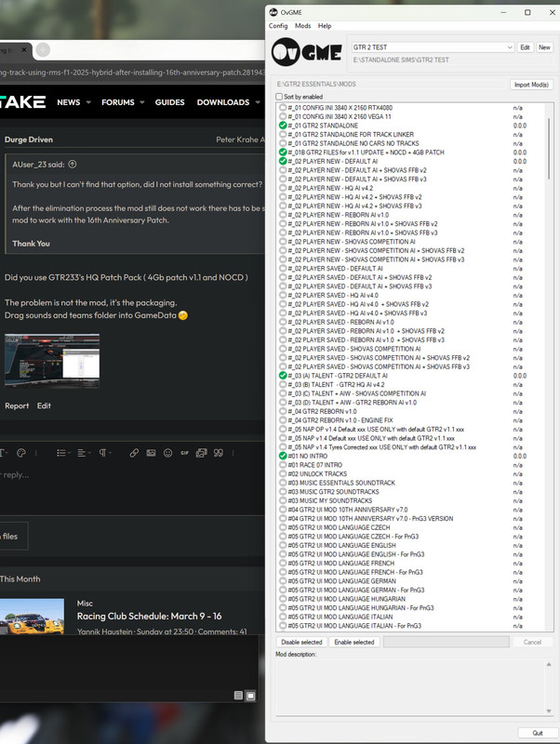Open the Help menu in OvGME

point(325,26)
